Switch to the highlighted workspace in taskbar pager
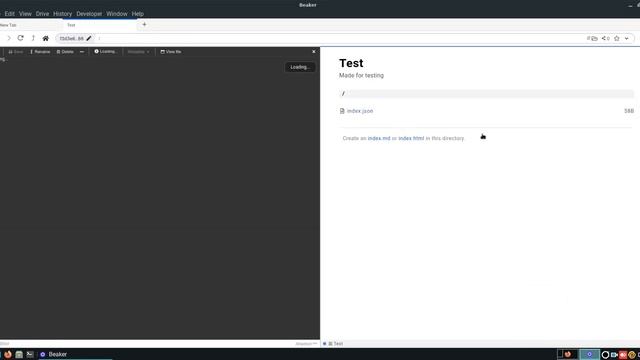The height and width of the screenshot is (360, 640). pos(589,354)
